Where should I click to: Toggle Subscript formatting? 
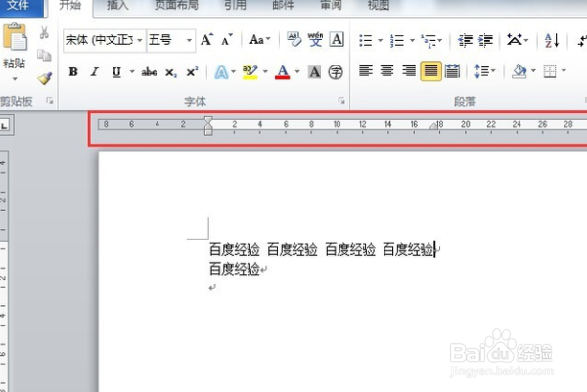click(x=170, y=72)
